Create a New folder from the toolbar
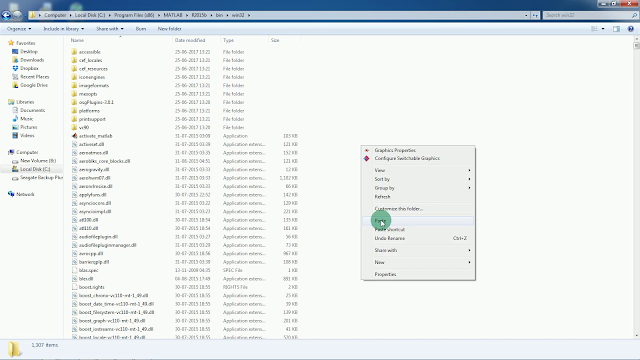The image size is (640, 360). [x=169, y=29]
